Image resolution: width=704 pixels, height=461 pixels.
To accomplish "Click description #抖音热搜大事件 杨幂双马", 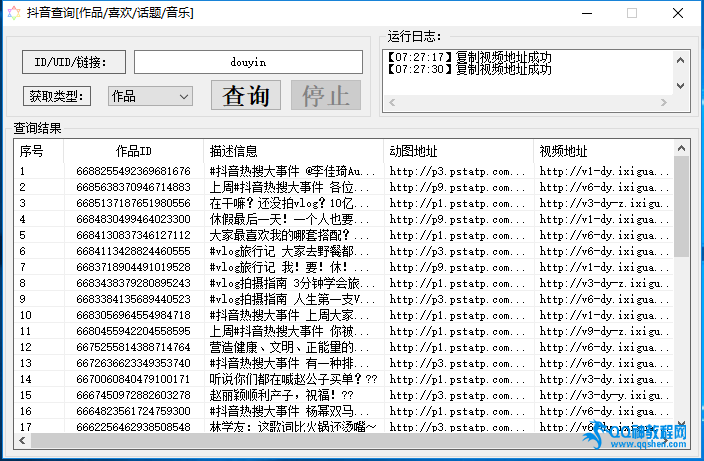I will pyautogui.click(x=290, y=411).
